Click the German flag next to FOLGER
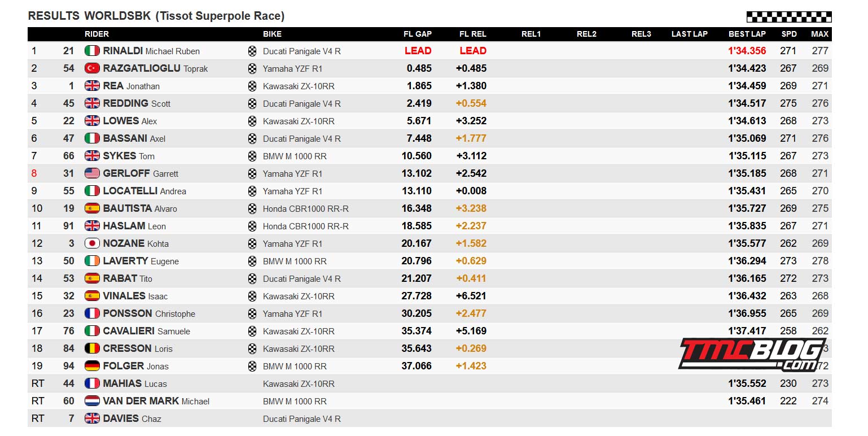The width and height of the screenshot is (868, 436). [x=92, y=366]
